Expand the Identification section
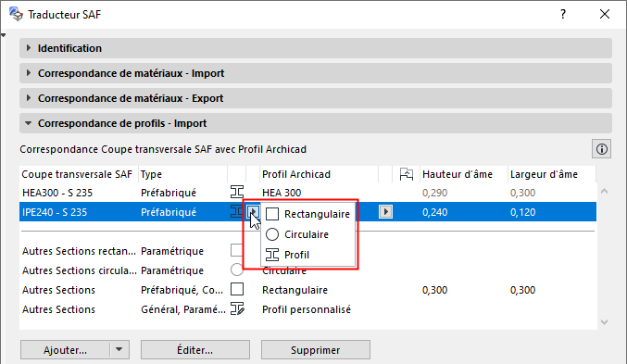 tap(316, 48)
